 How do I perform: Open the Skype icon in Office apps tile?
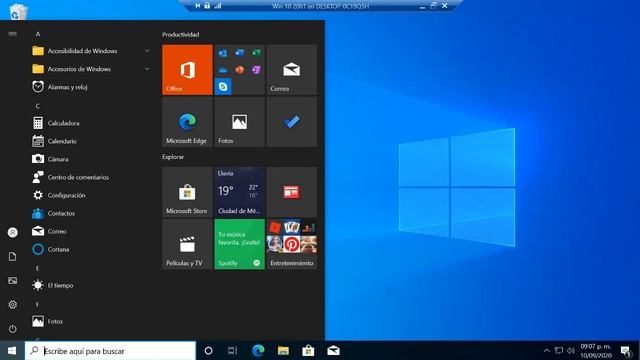tap(223, 87)
